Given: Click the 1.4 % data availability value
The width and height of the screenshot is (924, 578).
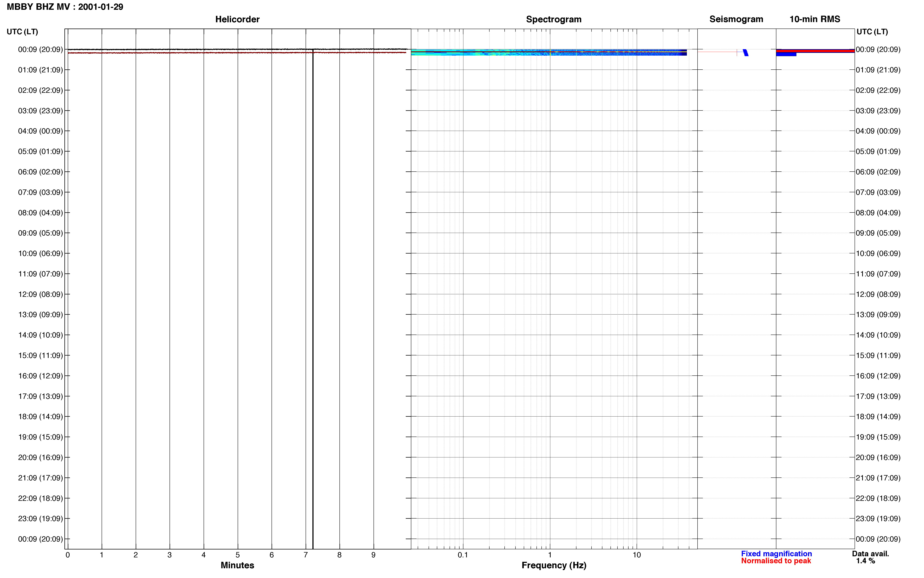Looking at the screenshot, I should coord(865,561).
